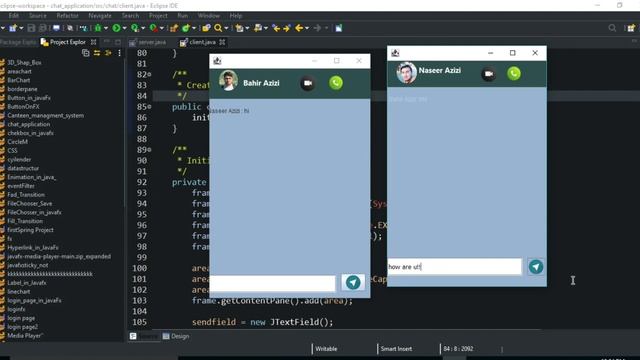Switch to the Design tab below editor

click(x=176, y=336)
